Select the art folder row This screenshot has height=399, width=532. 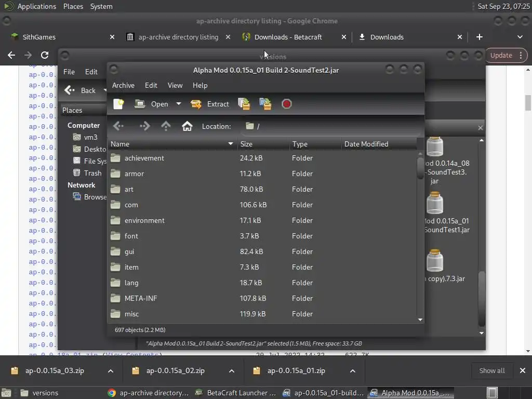point(262,189)
